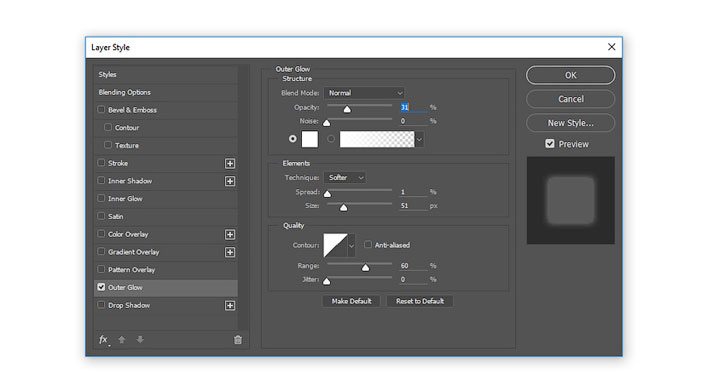Click the OK button
Viewport: 725px width, 381px height.
point(571,75)
